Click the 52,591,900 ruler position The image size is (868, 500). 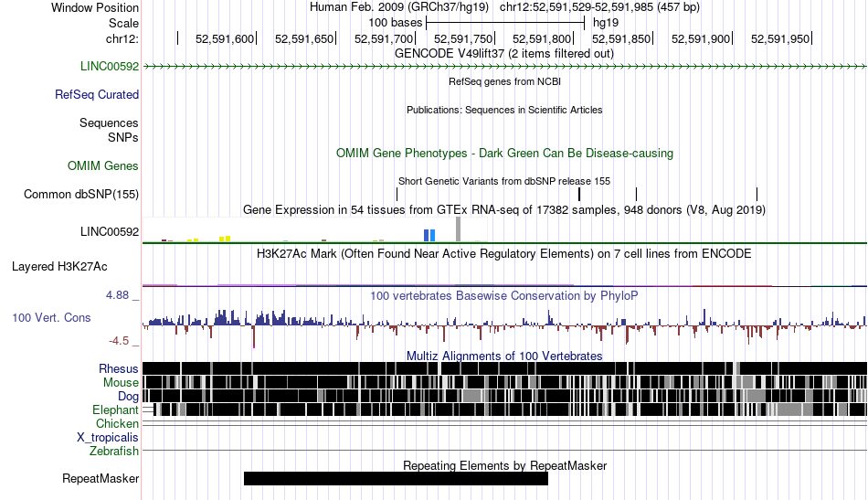click(x=701, y=38)
